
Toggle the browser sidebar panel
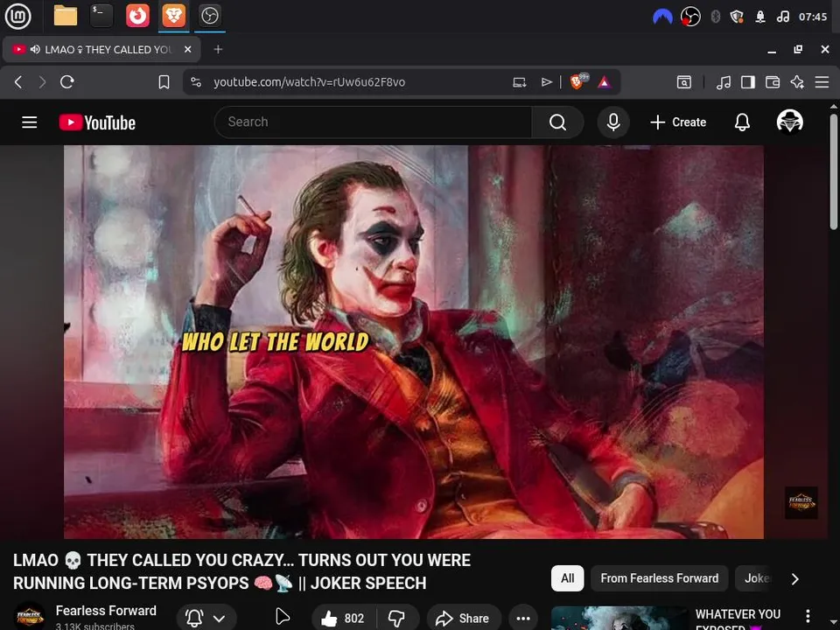point(748,82)
